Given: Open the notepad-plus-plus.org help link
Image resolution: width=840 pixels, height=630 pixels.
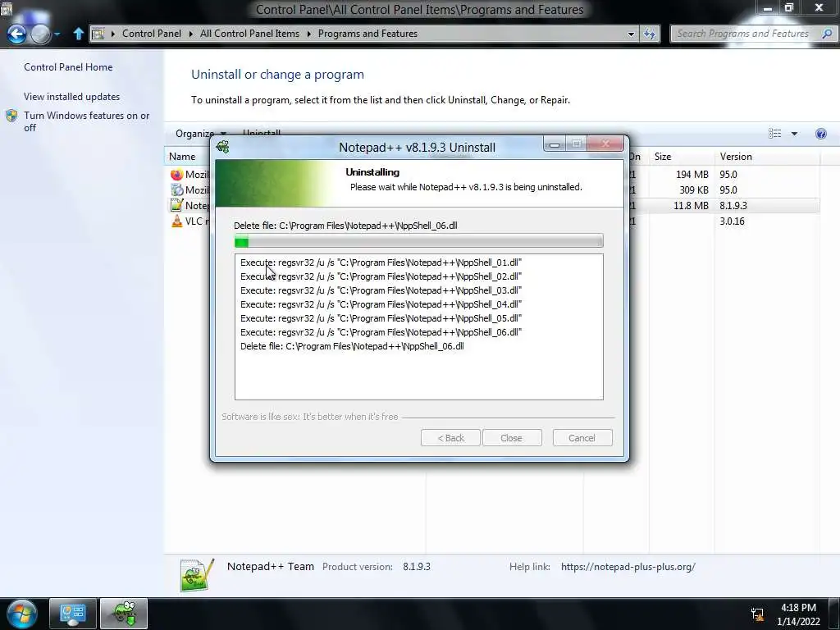Looking at the screenshot, I should tap(628, 567).
